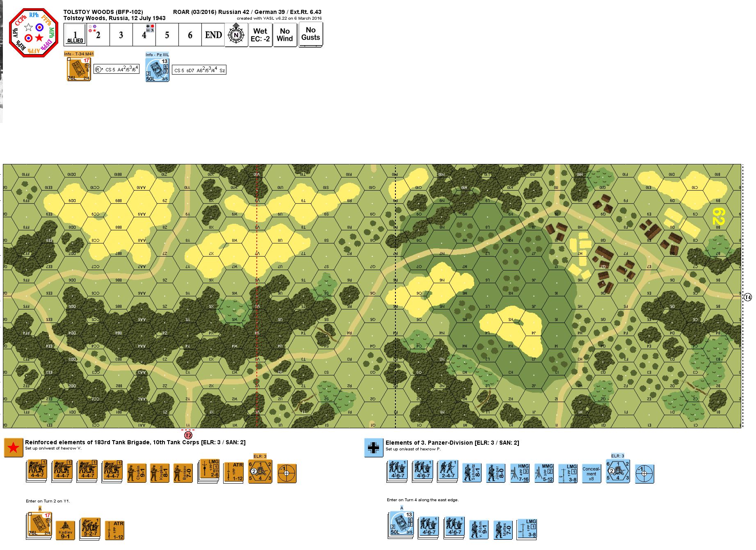Select the Russian red star nationality counter
Image resolution: width=756 pixels, height=550 pixels.
click(14, 448)
